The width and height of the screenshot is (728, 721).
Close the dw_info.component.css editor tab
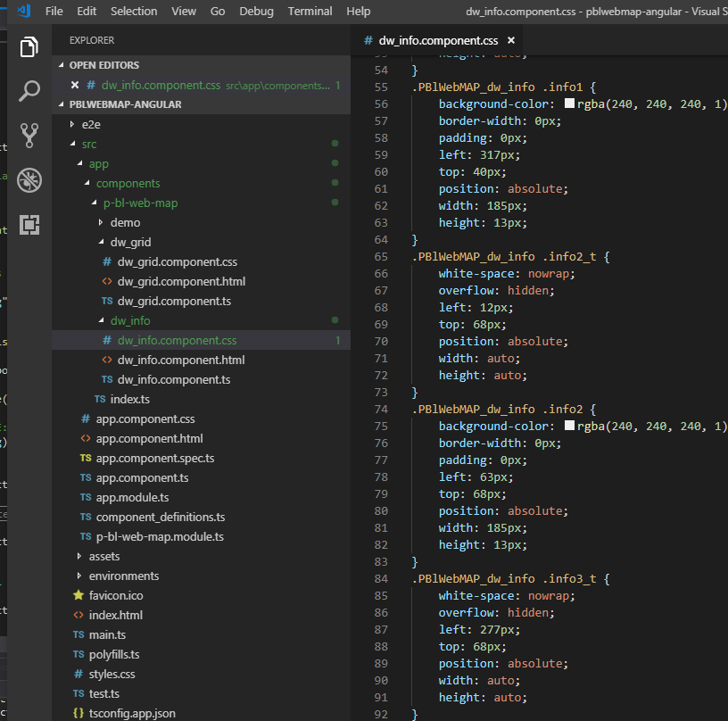point(511,40)
